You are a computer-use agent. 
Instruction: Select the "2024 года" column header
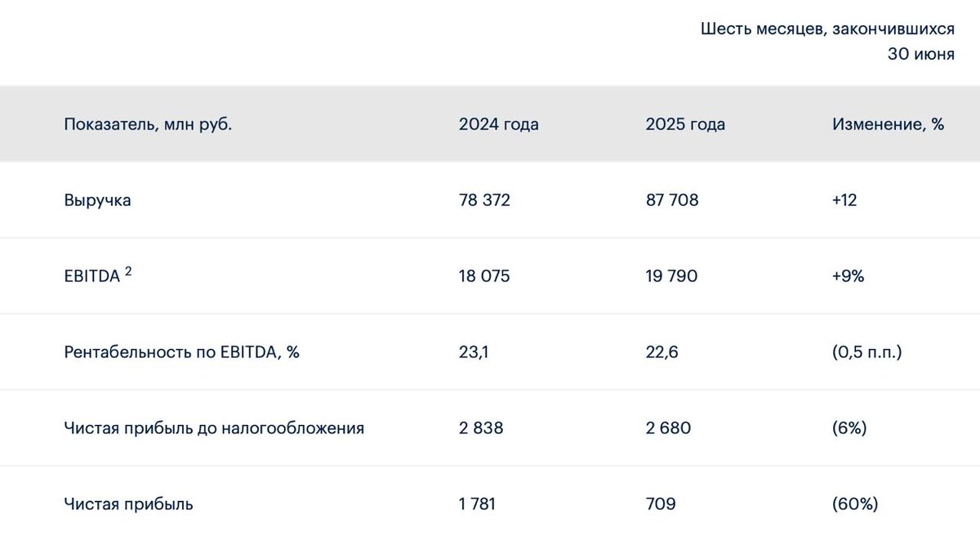pos(498,124)
